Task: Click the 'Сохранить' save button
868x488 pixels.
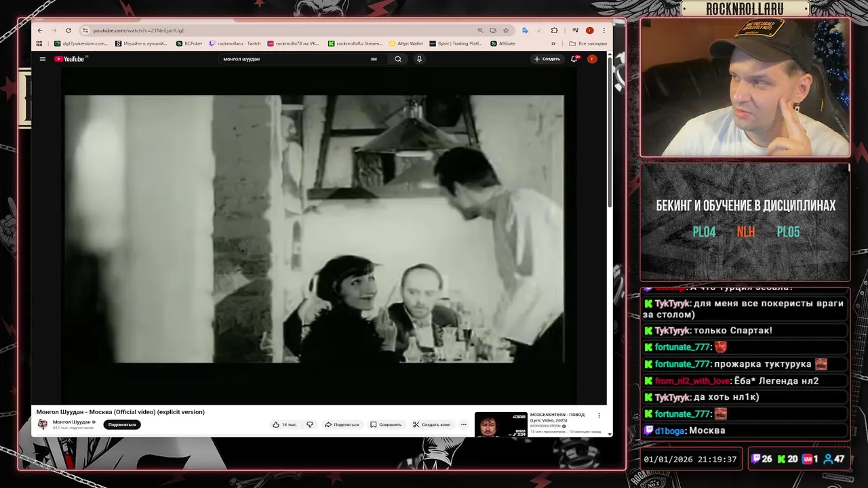Action: (x=386, y=424)
